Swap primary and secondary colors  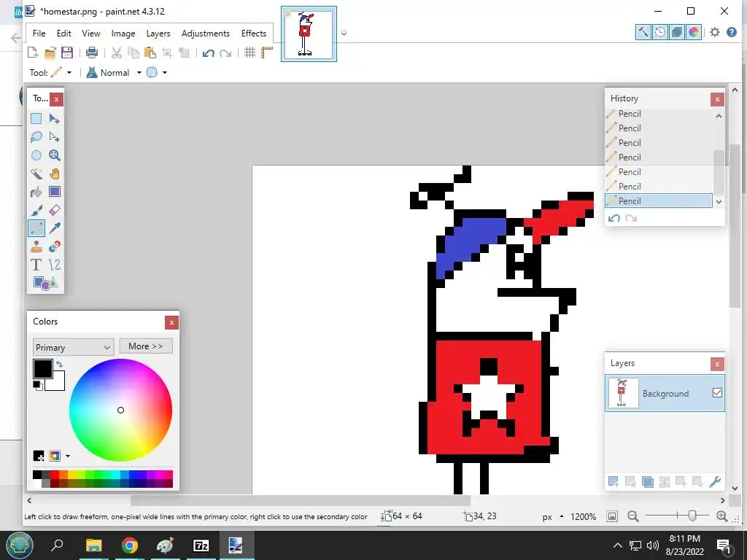(59, 365)
